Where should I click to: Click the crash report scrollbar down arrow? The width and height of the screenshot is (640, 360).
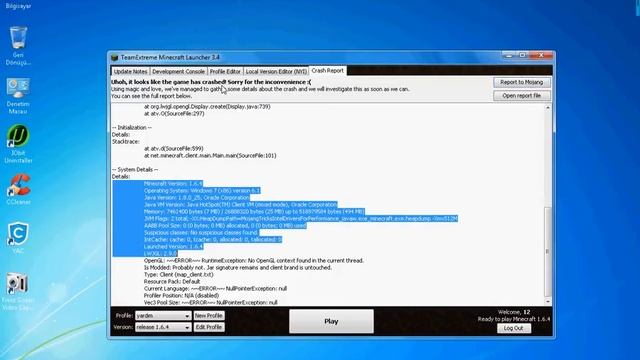click(x=548, y=302)
